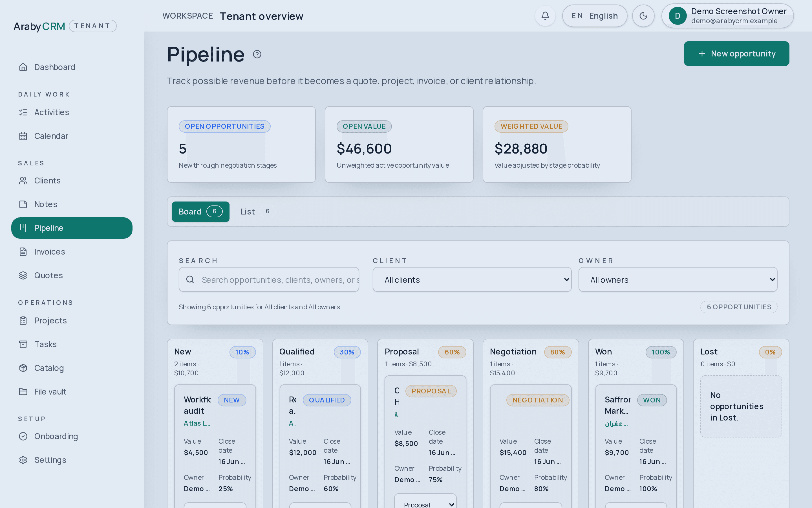
Task: Click the $15,400 value on Negotiation card
Action: (513, 453)
